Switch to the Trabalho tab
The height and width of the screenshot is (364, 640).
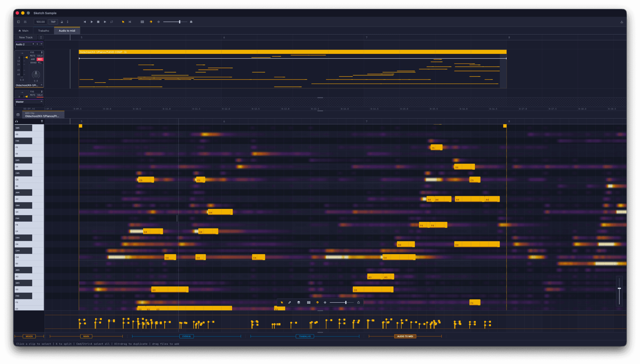(x=44, y=31)
